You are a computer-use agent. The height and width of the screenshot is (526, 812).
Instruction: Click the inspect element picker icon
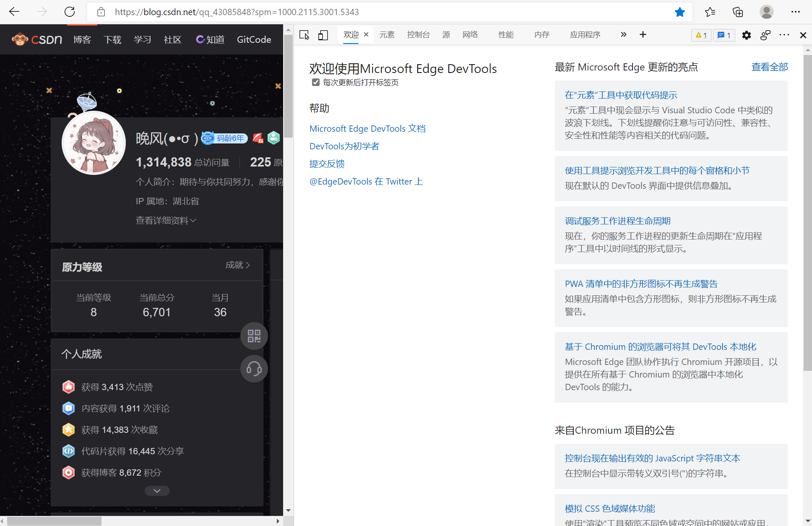click(x=304, y=35)
